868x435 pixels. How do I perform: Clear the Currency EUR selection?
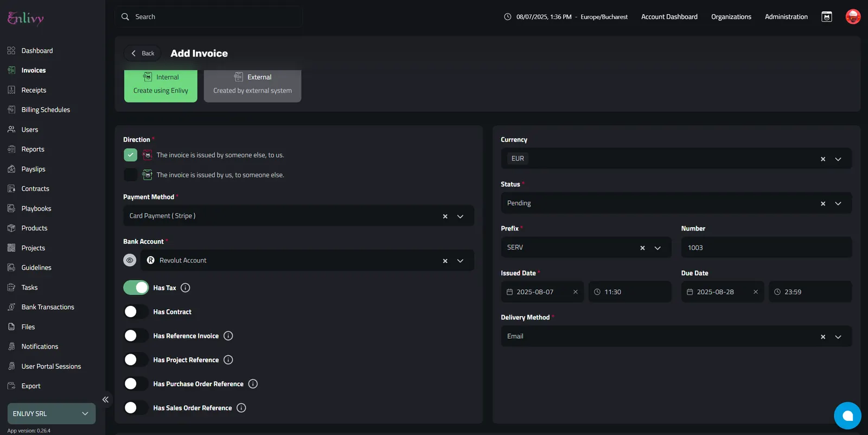pos(823,159)
